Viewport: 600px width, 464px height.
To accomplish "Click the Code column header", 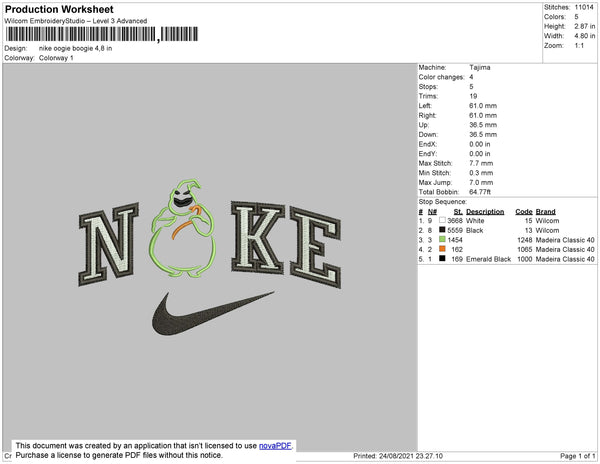I will click(524, 212).
